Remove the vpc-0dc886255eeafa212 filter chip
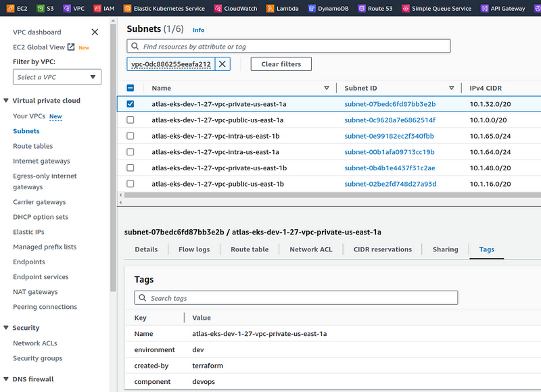The image size is (541, 392). coord(222,64)
